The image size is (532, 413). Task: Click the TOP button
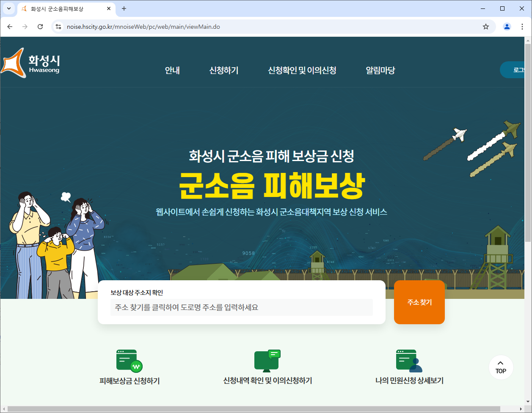501,367
